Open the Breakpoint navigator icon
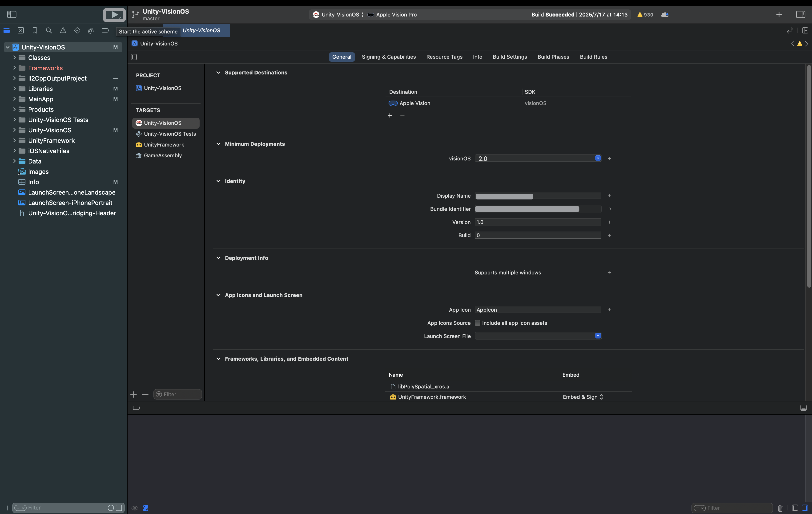Screen dimensions: 812x514 pyautogui.click(x=105, y=30)
